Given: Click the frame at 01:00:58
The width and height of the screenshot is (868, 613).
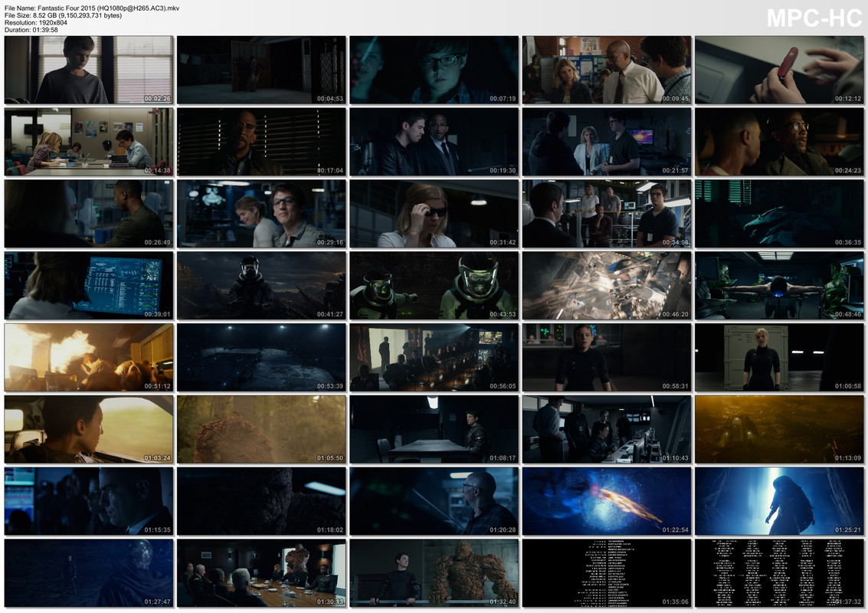Looking at the screenshot, I should pos(779,358).
